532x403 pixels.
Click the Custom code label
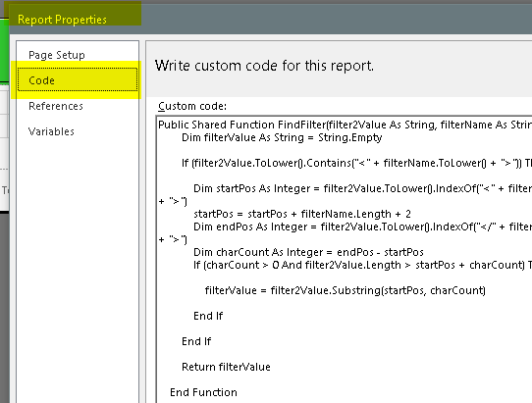192,106
